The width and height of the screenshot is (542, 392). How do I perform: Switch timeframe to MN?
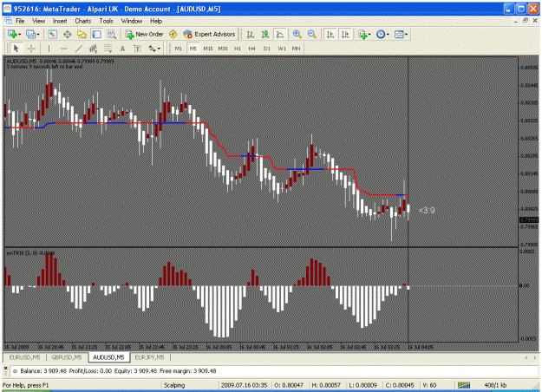tap(297, 49)
